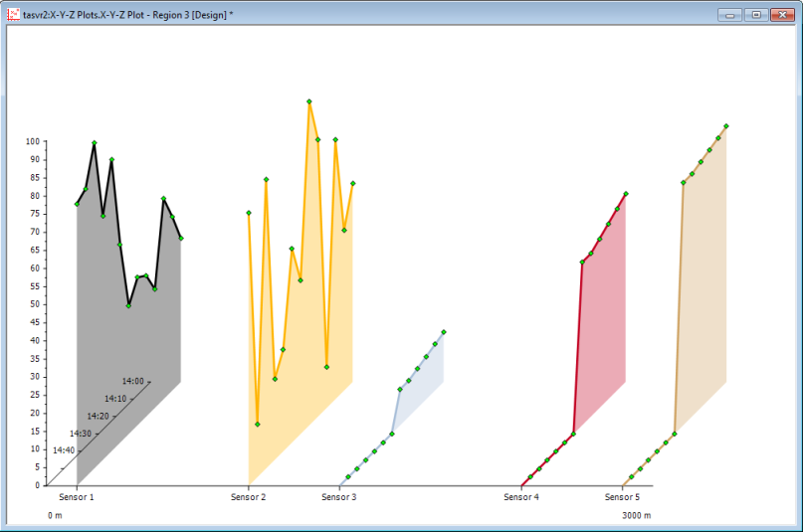
Task: Click the 14:00 time axis label
Action: (x=132, y=381)
